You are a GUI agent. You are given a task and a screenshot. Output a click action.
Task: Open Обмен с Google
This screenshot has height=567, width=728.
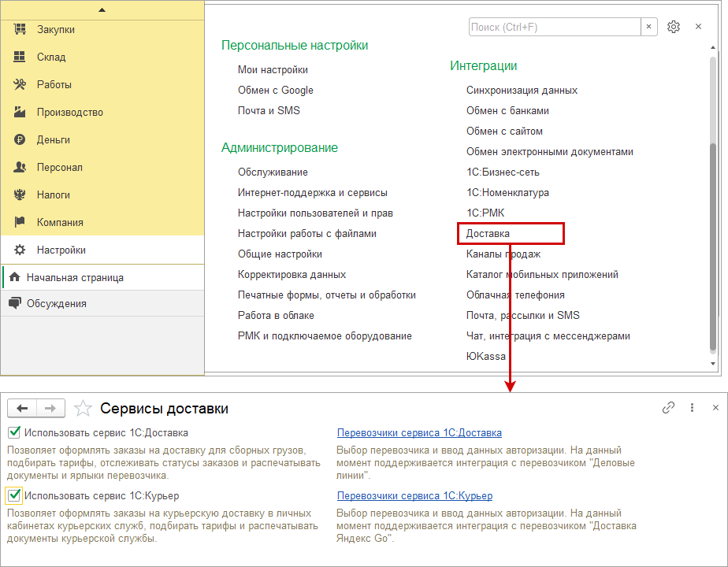[x=275, y=90]
